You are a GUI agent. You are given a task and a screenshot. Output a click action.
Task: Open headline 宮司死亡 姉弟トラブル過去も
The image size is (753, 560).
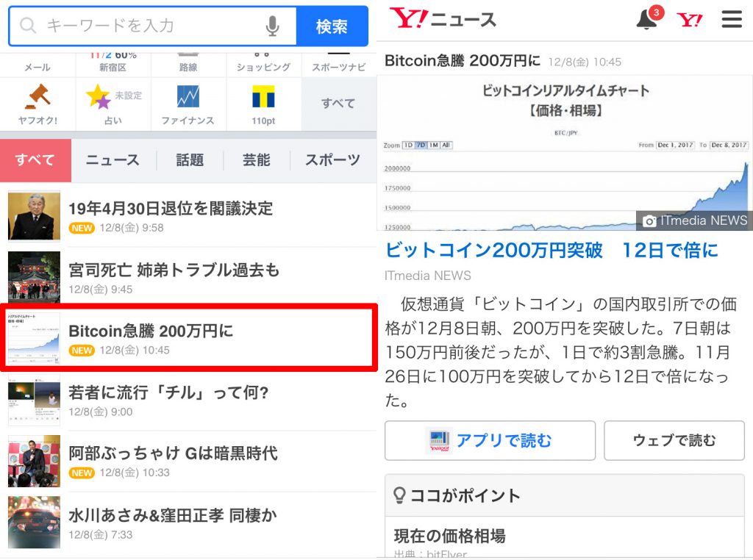174,270
